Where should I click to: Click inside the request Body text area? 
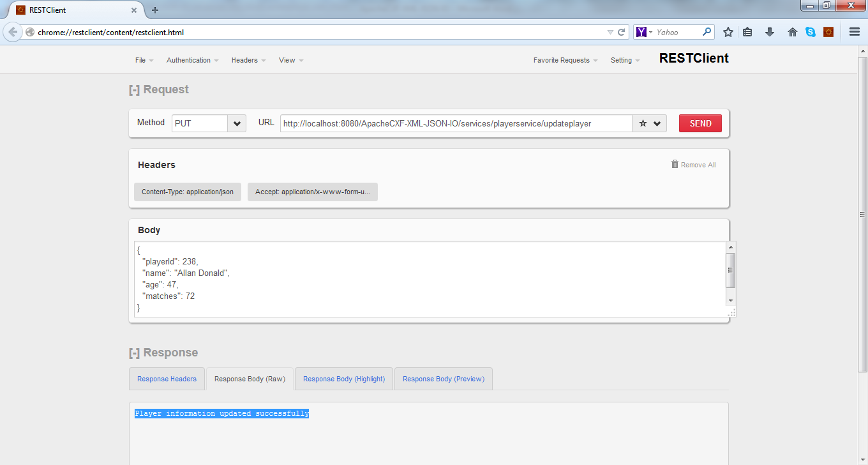pyautogui.click(x=430, y=279)
